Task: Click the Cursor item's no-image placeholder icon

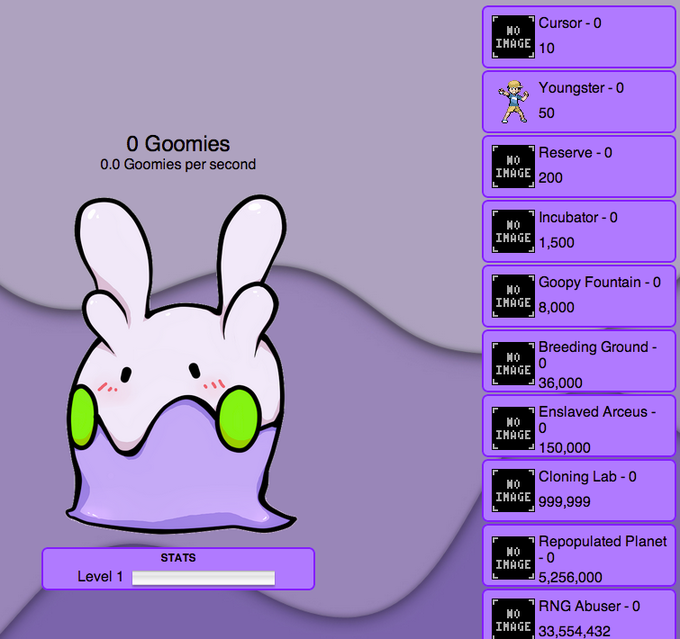Action: tap(513, 37)
